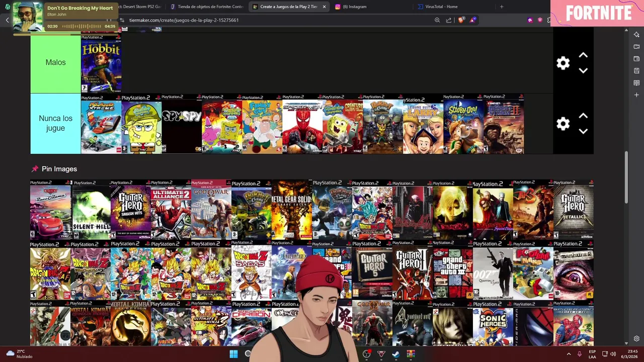The height and width of the screenshot is (362, 644).
Task: Select the Guitar Hero II cover
Action: tap(413, 270)
